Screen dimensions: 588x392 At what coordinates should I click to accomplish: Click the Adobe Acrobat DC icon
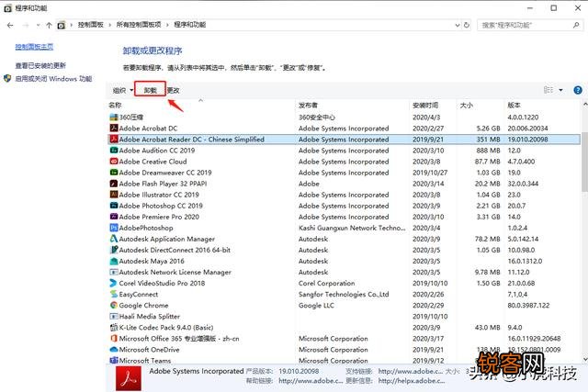click(114, 129)
